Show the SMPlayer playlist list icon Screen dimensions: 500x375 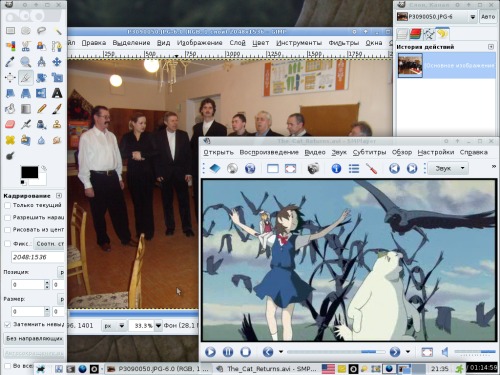pyautogui.click(x=354, y=168)
